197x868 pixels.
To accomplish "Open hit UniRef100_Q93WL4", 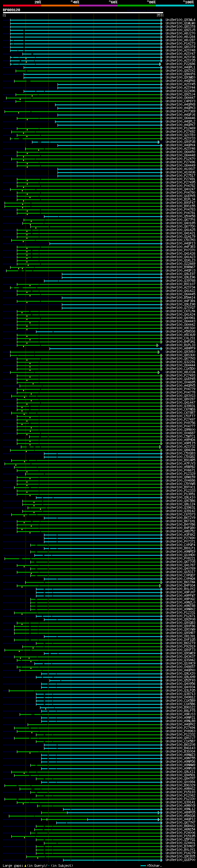I will [180, 20].
